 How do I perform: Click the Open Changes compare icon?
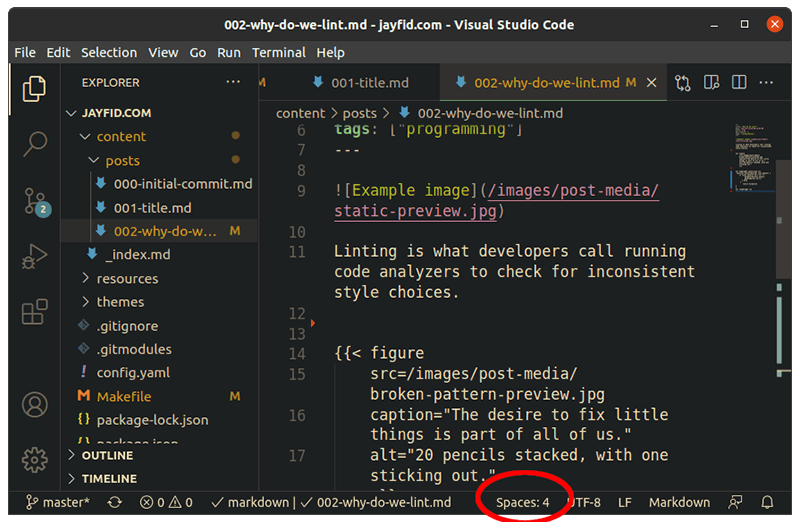(683, 83)
